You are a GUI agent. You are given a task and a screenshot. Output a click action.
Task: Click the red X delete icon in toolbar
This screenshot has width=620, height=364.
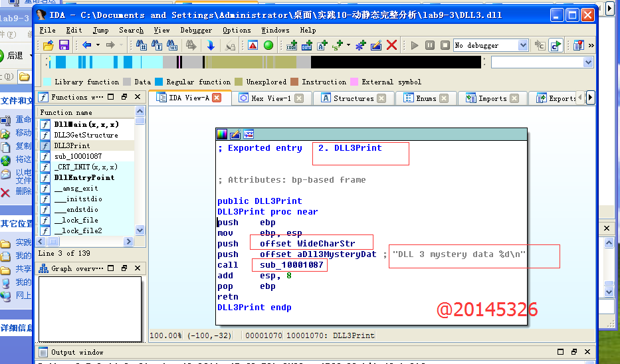(x=392, y=45)
